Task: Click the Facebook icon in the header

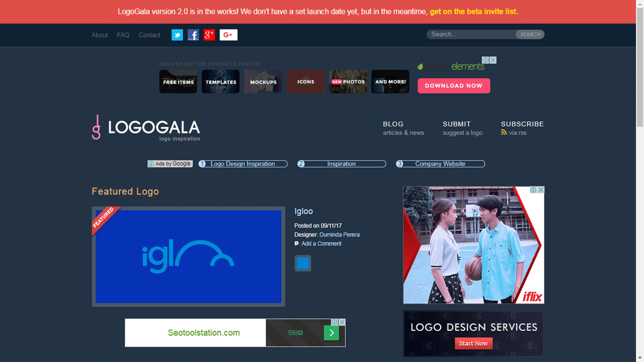Action: (x=193, y=35)
